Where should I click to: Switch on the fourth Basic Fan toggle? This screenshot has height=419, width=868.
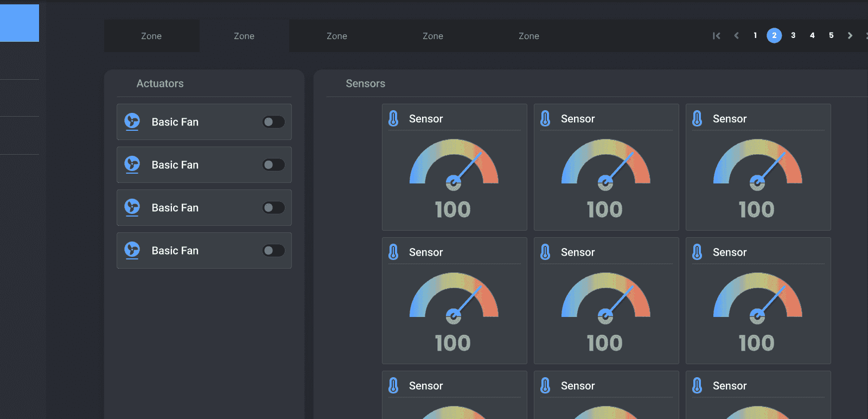273,250
